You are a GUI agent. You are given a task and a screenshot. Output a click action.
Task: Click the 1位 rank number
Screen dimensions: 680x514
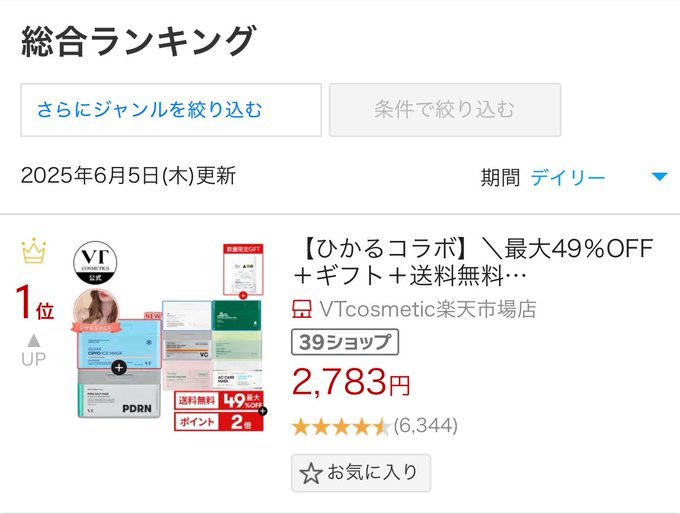click(x=35, y=304)
